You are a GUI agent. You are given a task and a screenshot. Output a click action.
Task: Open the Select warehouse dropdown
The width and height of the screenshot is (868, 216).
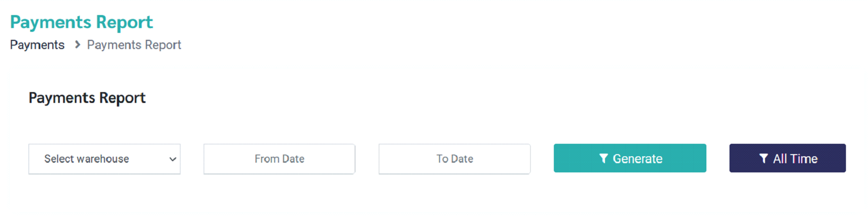pos(104,159)
